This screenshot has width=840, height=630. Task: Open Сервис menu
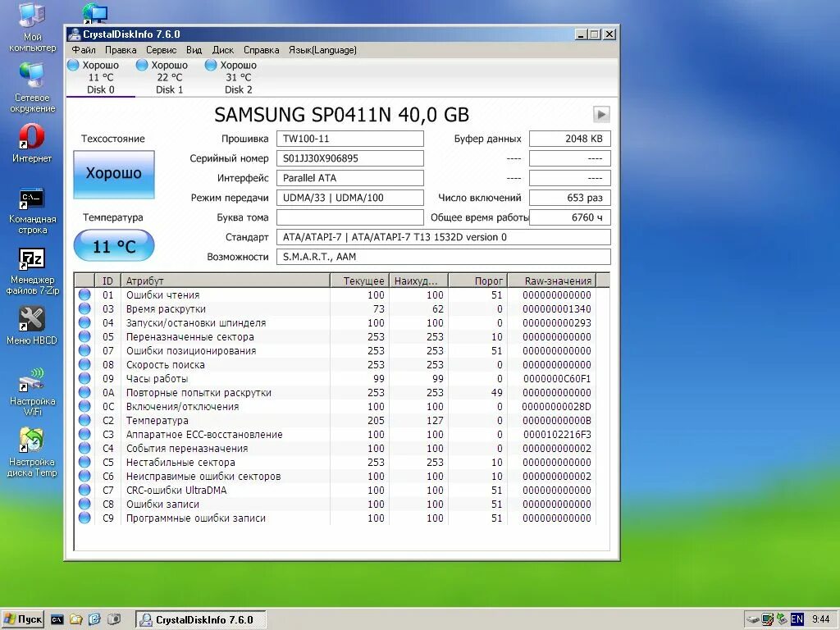click(162, 50)
